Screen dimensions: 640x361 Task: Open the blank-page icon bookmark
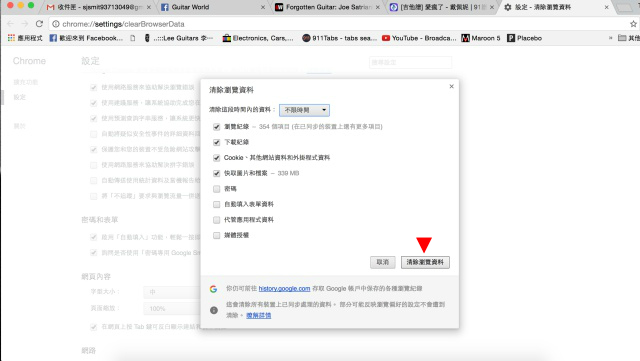click(133, 38)
